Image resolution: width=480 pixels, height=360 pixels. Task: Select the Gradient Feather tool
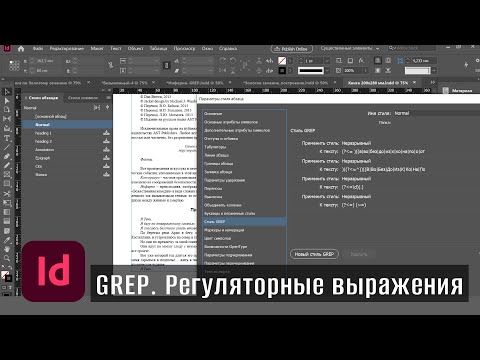pos(7,221)
